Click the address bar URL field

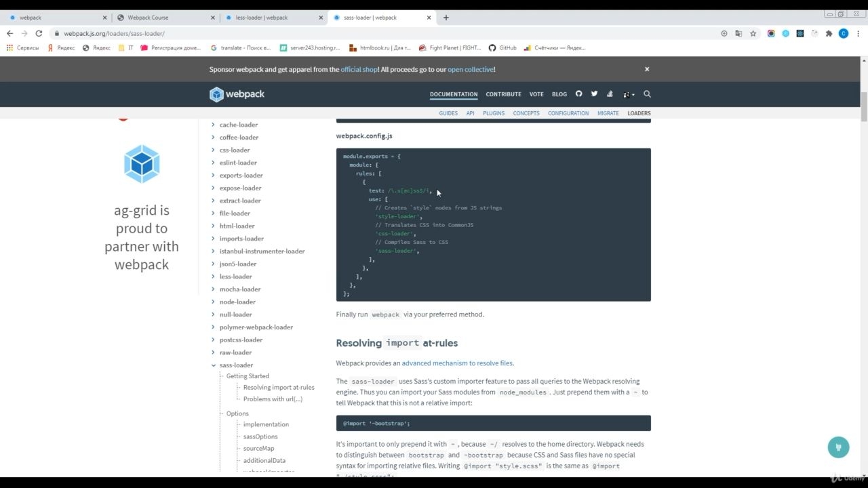pos(380,33)
